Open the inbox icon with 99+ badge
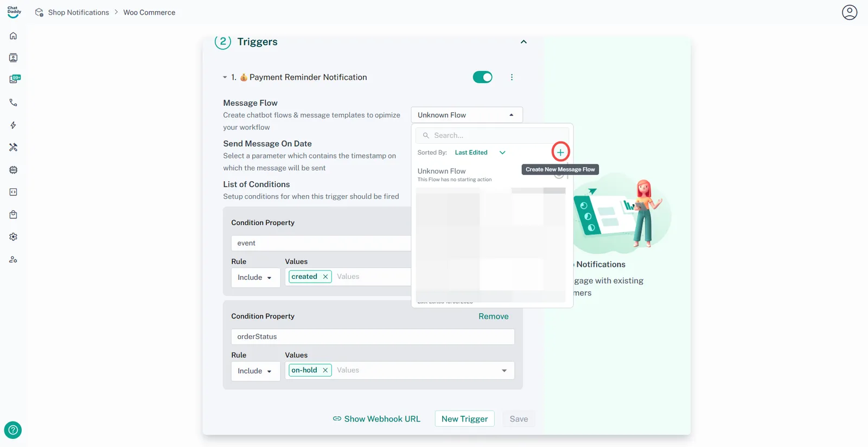Image resolution: width=868 pixels, height=447 pixels. point(14,79)
